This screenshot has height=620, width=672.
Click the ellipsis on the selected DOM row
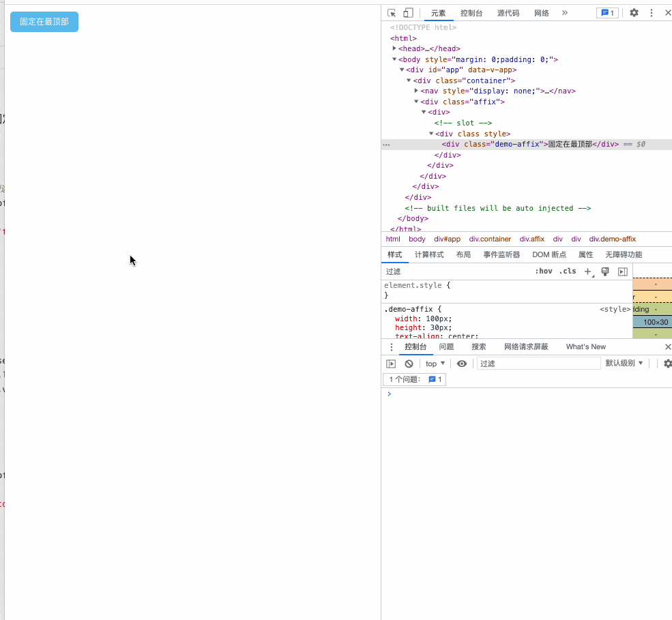pyautogui.click(x=386, y=145)
